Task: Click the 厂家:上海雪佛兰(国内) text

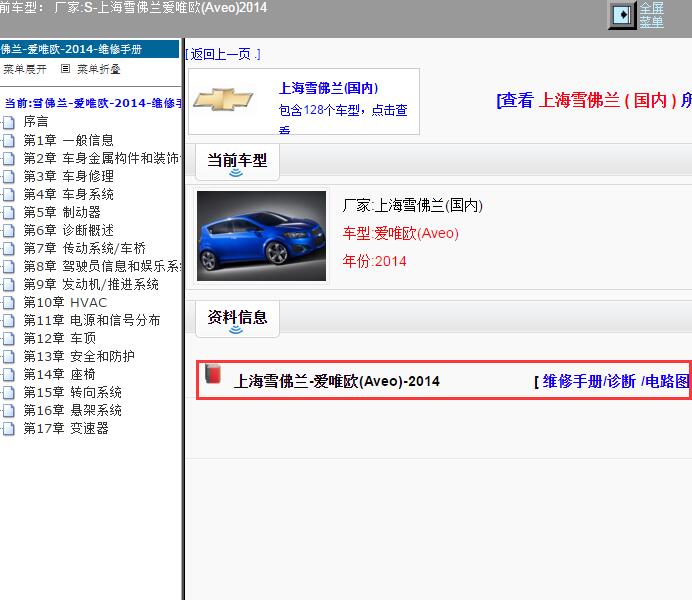Action: tap(413, 205)
